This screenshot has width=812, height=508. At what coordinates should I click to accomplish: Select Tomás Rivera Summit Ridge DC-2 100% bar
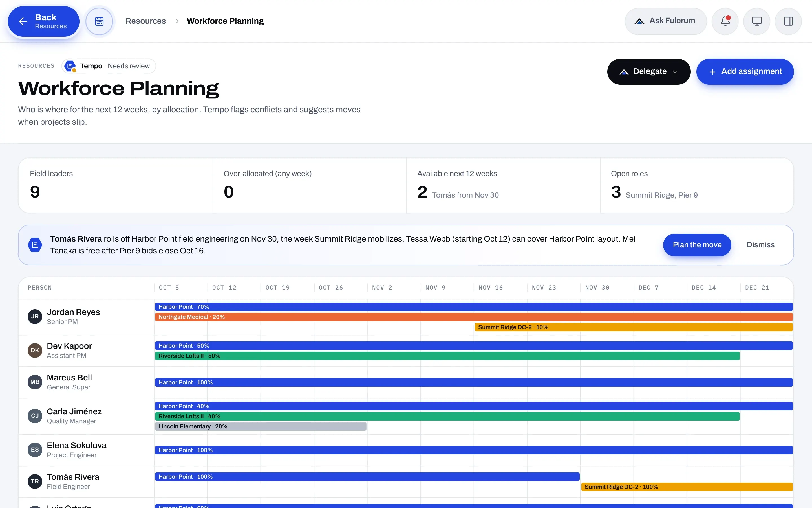[687, 487]
